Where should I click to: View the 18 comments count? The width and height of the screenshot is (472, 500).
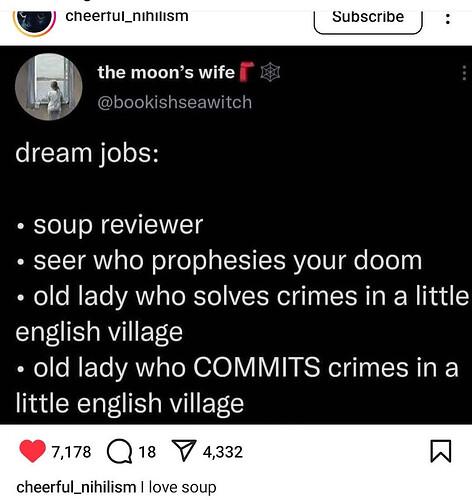point(147,452)
